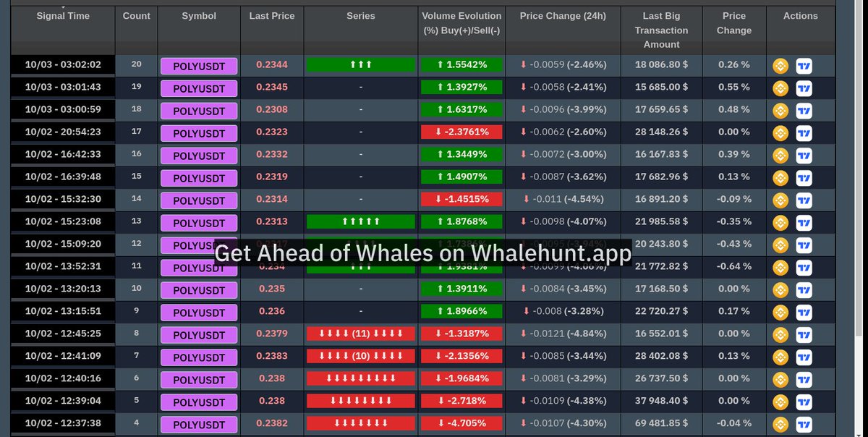
Task: Click Binance icon in the 10/02 12:39:04 row
Action: pyautogui.click(x=780, y=402)
